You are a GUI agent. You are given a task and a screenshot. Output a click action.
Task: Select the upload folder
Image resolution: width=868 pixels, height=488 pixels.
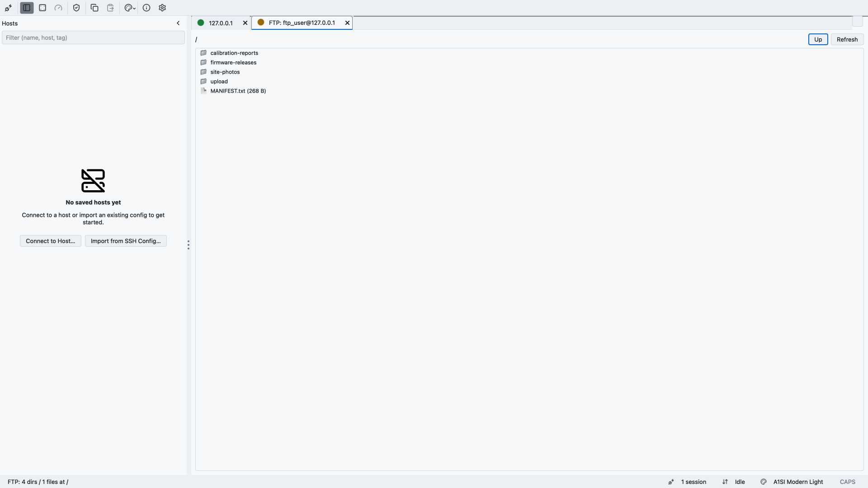(x=219, y=81)
